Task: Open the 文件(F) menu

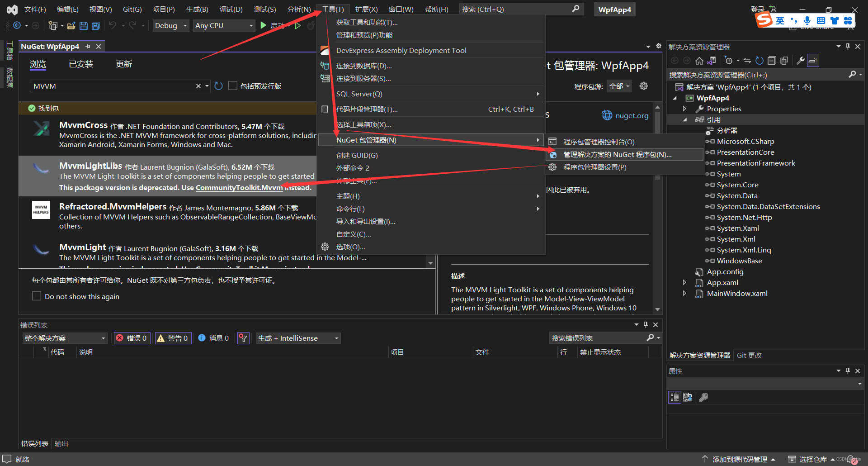Action: 35,9
